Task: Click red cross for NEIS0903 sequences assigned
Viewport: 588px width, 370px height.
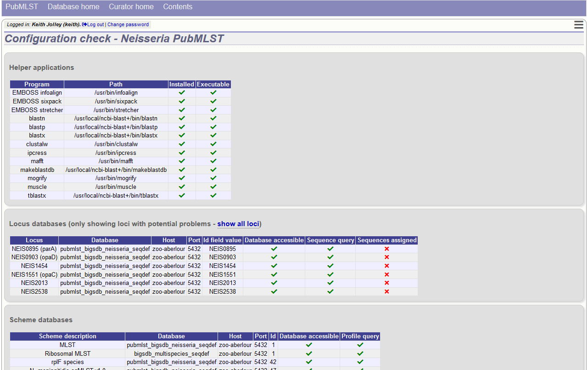Action: click(387, 257)
